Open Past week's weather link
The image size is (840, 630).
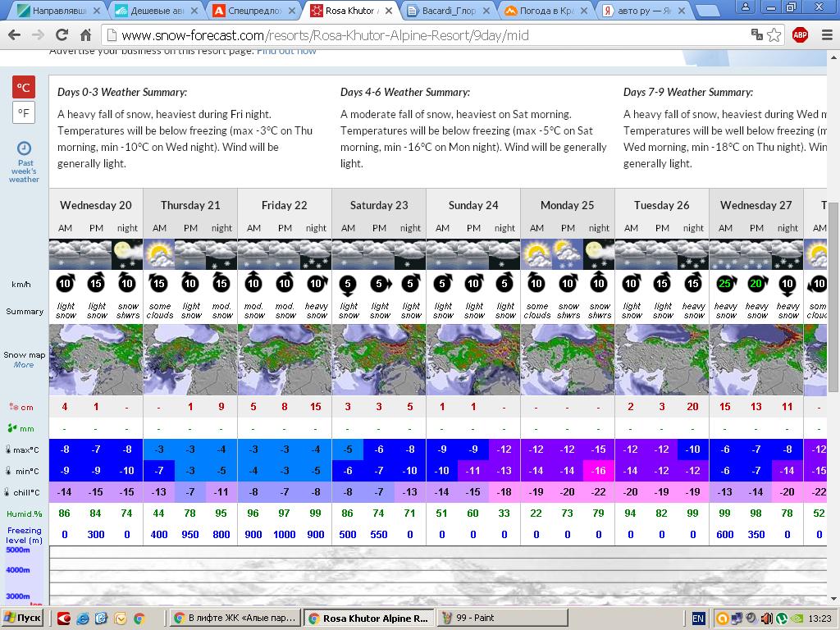point(25,171)
